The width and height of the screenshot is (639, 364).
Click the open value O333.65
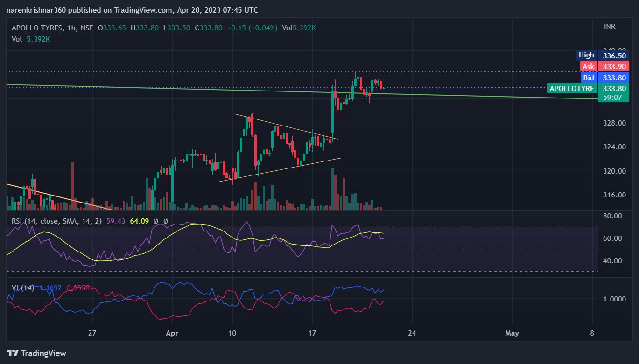point(112,28)
